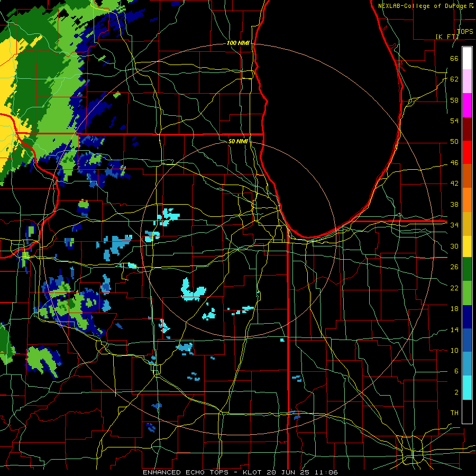Click the "66" legend value

click(454, 58)
